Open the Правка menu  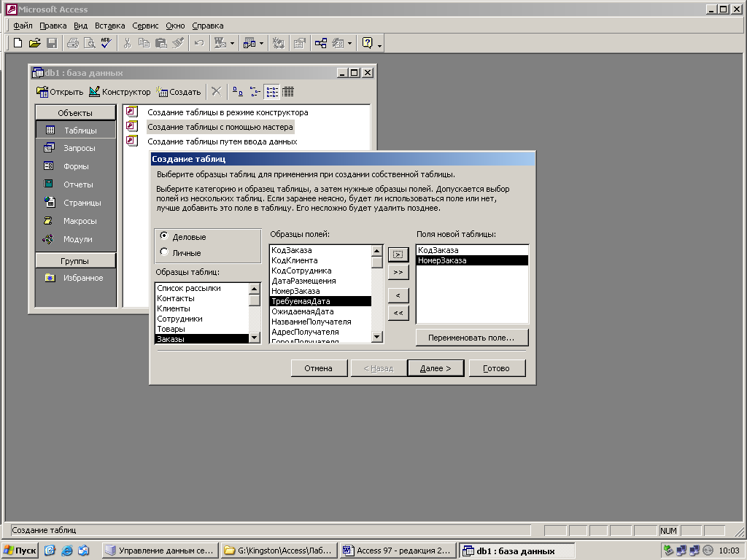click(53, 26)
